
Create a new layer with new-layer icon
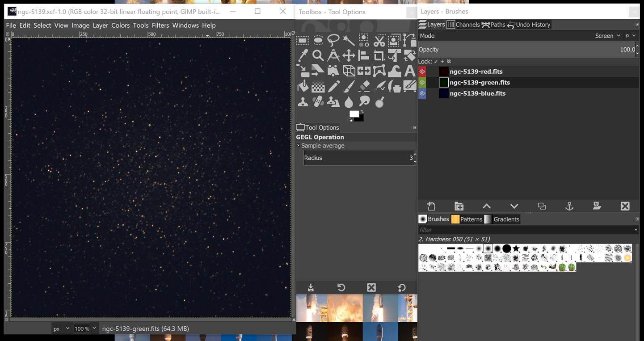tap(431, 206)
